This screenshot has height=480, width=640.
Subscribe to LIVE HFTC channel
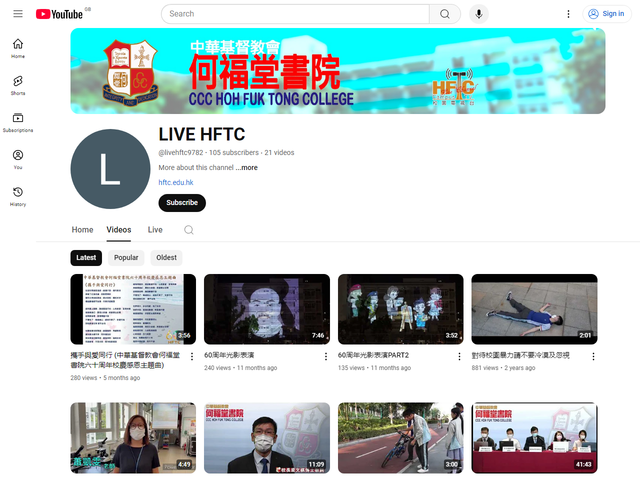tap(182, 203)
